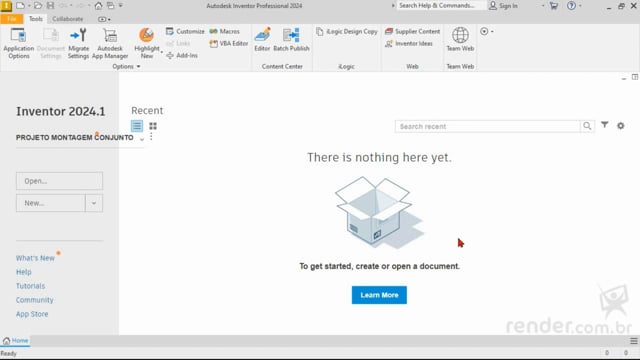Expand the quick access toolbar customize arrow

pyautogui.click(x=121, y=6)
